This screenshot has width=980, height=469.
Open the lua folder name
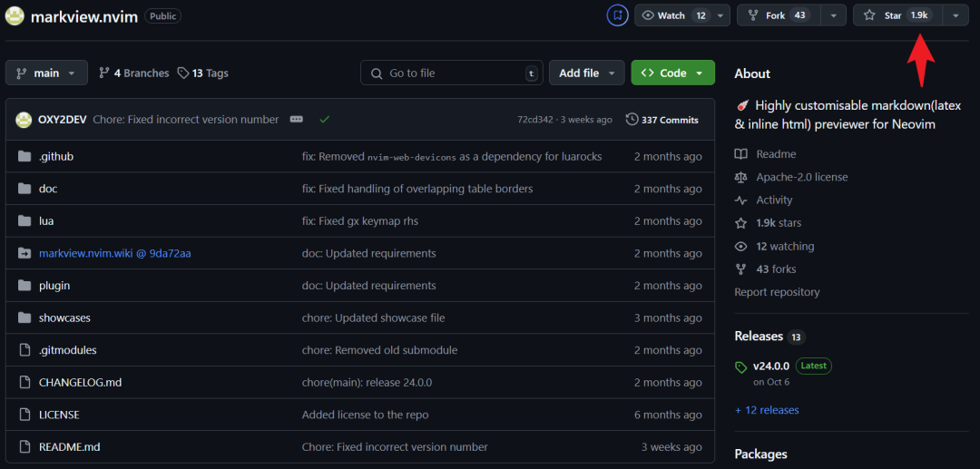click(x=46, y=221)
